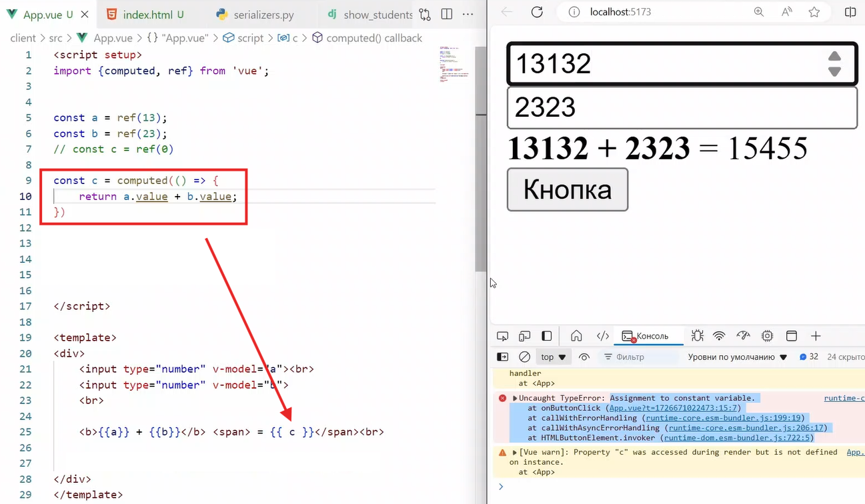Toggle device emulation in DevTools

[x=525, y=336]
